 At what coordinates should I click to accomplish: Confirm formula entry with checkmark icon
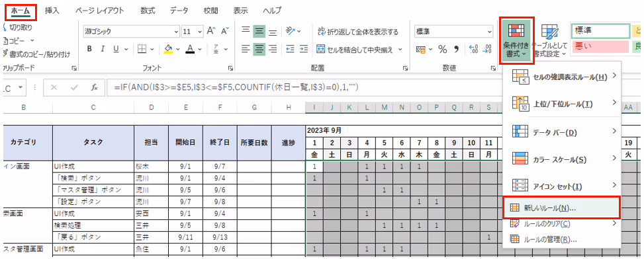74,87
